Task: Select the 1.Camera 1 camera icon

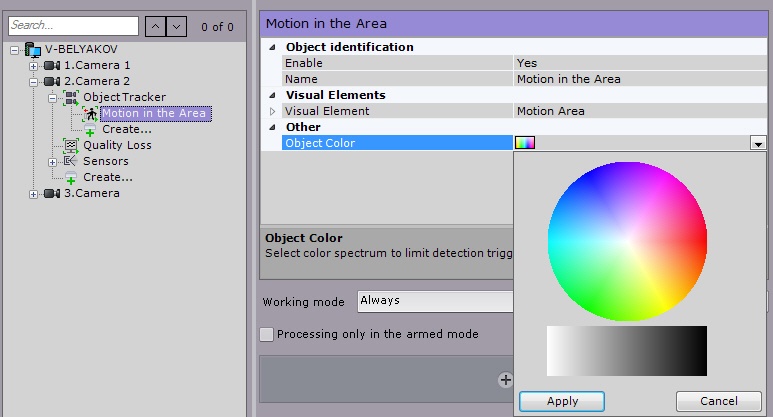Action: click(x=52, y=65)
